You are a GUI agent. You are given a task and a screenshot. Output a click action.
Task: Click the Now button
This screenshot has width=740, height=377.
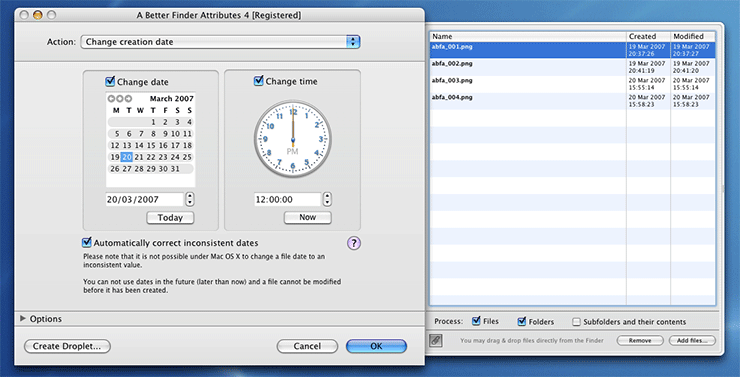coord(308,217)
